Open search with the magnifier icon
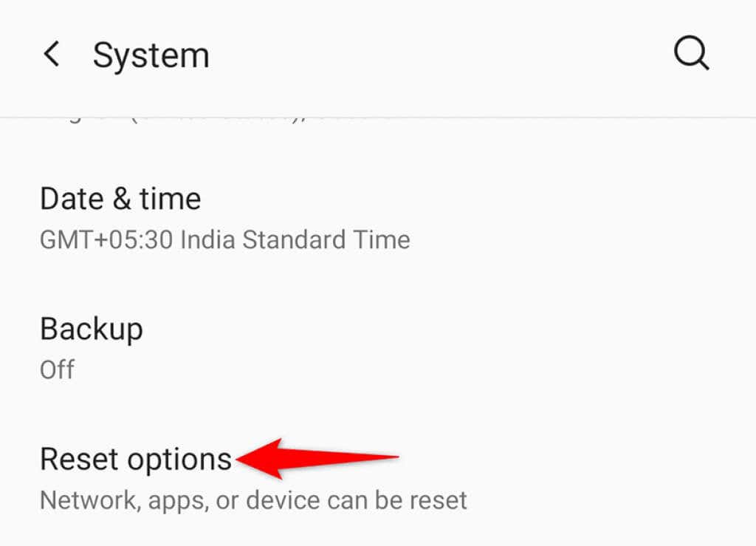The width and height of the screenshot is (756, 546). click(691, 53)
